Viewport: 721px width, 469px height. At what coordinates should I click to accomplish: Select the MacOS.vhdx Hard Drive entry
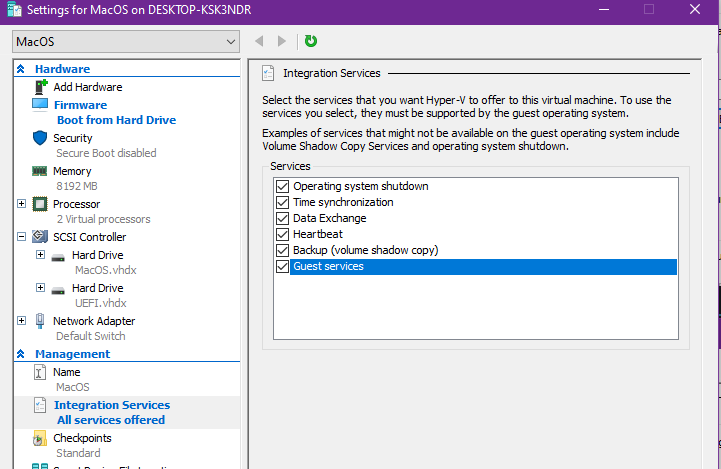pos(97,256)
